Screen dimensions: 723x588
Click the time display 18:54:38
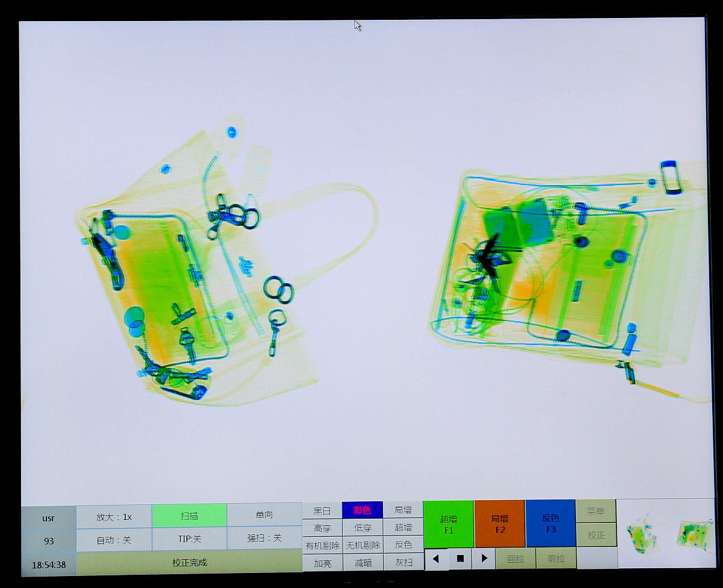click(49, 565)
